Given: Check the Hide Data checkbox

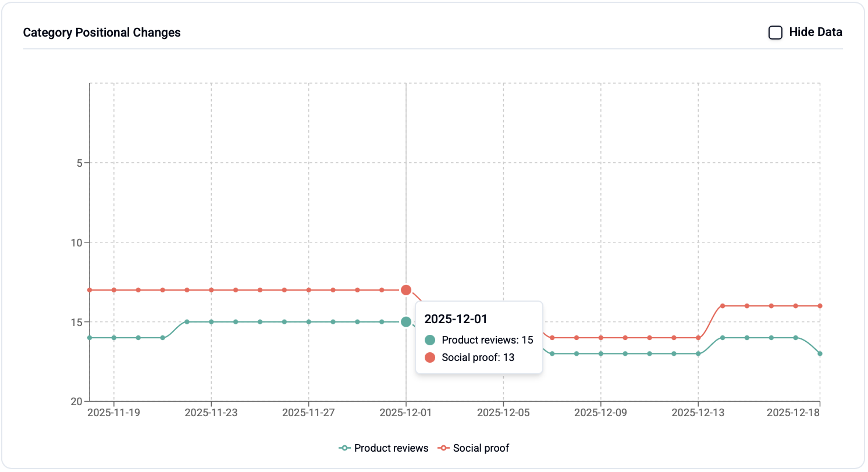Looking at the screenshot, I should 775,33.
